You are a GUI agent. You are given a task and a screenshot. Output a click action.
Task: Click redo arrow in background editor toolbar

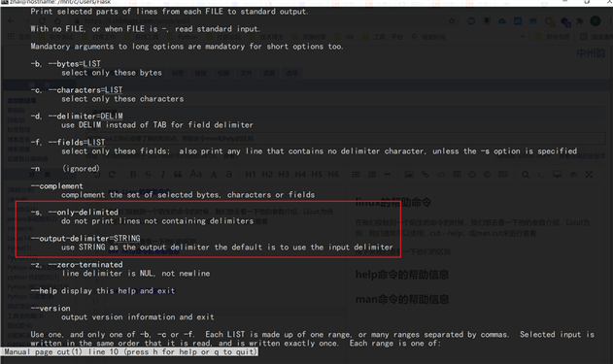pyautogui.click(x=112, y=175)
